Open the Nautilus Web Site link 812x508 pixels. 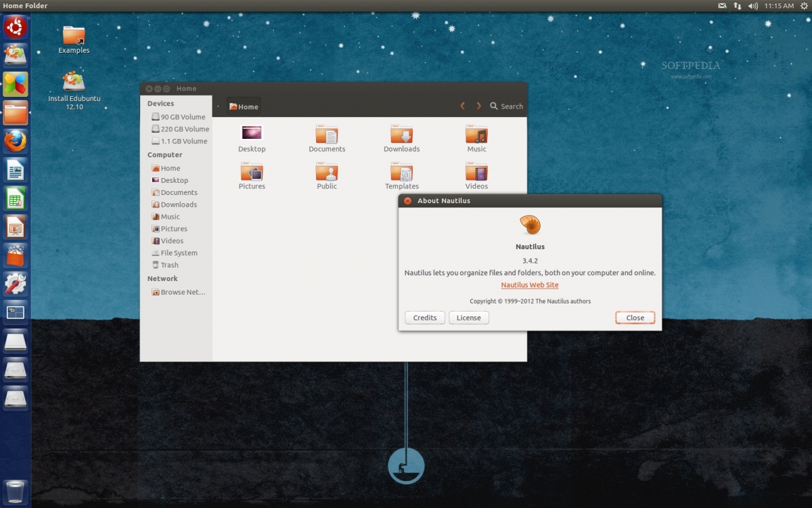click(530, 285)
